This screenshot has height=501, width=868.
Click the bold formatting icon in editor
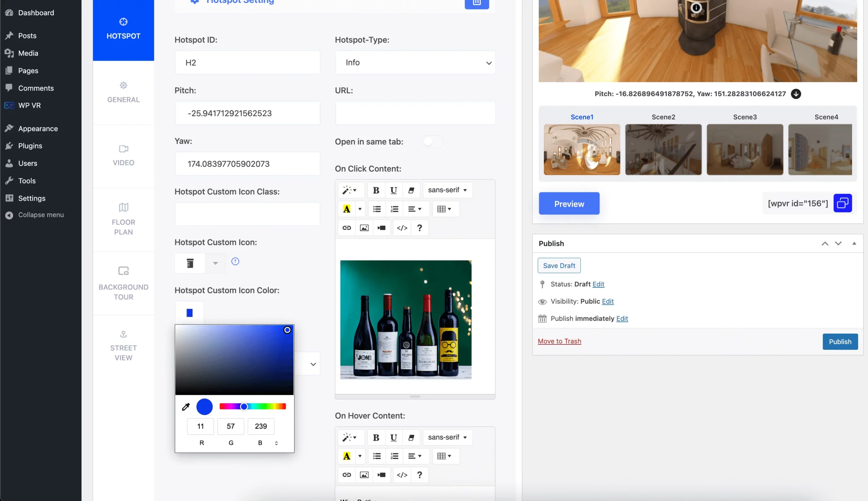tap(376, 190)
